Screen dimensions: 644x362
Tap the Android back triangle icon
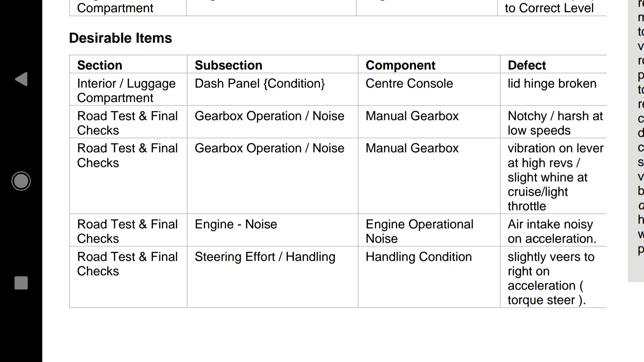[x=21, y=79]
